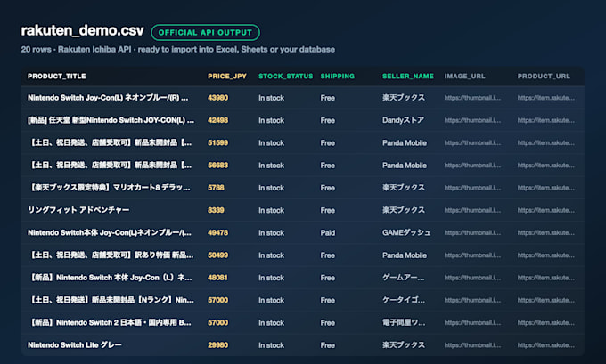The height and width of the screenshot is (364, 606).
Task: Click the Dandyストア seller cell
Action: pos(403,120)
